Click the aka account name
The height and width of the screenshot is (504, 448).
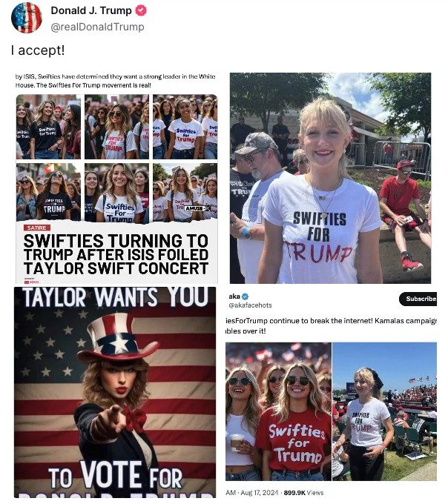234,296
